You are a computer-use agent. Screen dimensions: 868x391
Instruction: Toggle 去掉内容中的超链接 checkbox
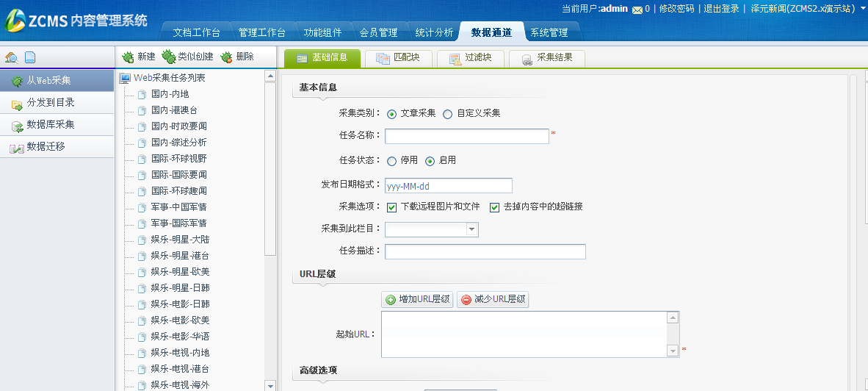pos(495,207)
